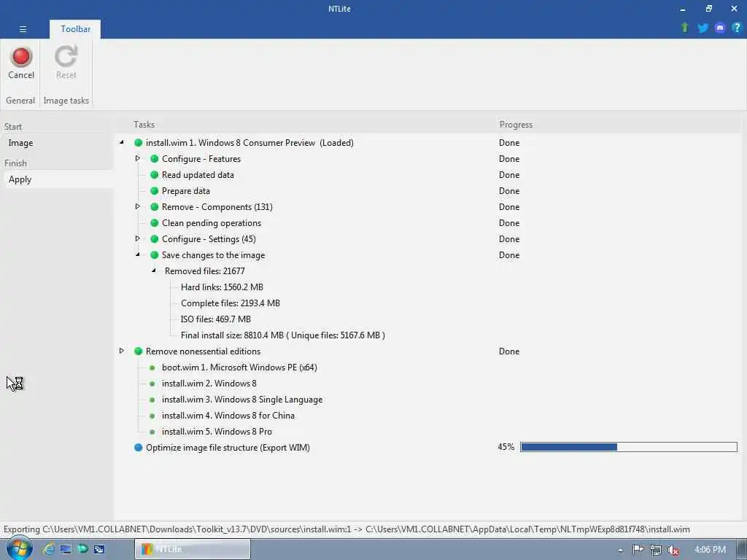Click green status dot of Read updated data
This screenshot has width=747, height=560.
(x=155, y=175)
